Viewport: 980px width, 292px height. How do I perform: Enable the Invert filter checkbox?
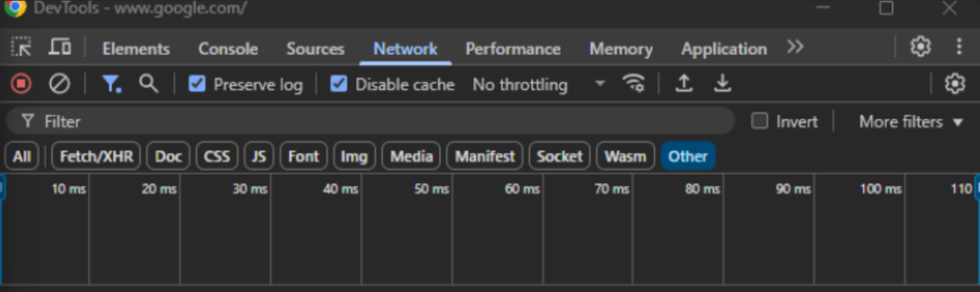click(760, 122)
